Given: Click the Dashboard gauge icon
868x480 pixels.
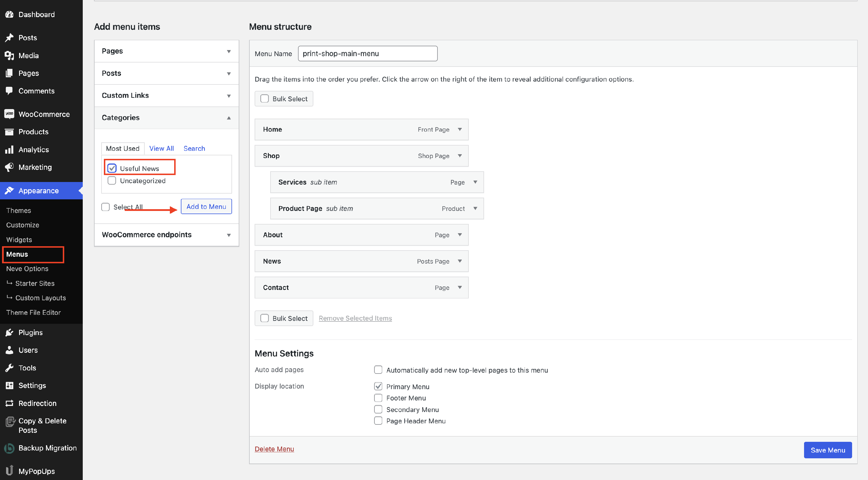Looking at the screenshot, I should pos(9,14).
